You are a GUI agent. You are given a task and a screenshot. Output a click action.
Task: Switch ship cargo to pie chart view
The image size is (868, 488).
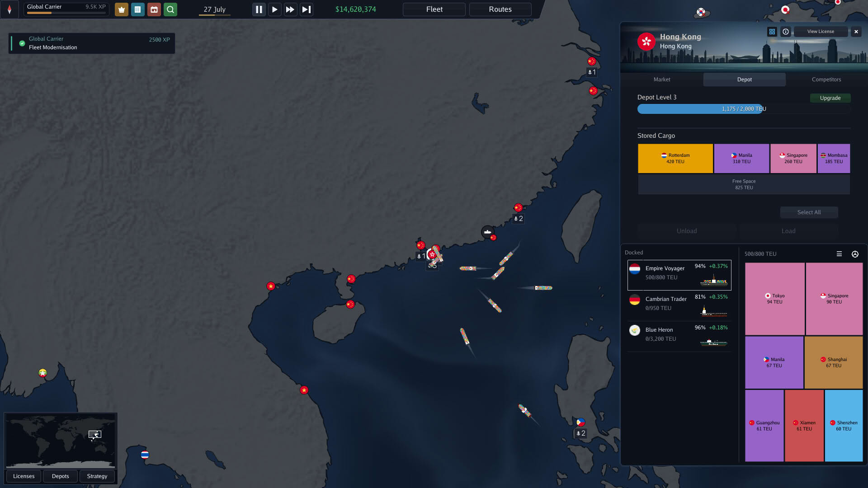tap(855, 254)
